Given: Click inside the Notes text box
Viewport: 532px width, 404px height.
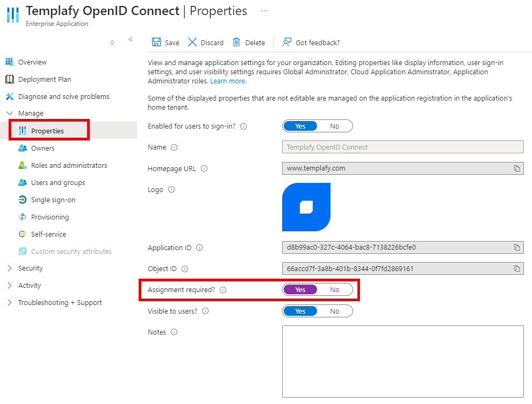Looking at the screenshot, I should (403, 360).
